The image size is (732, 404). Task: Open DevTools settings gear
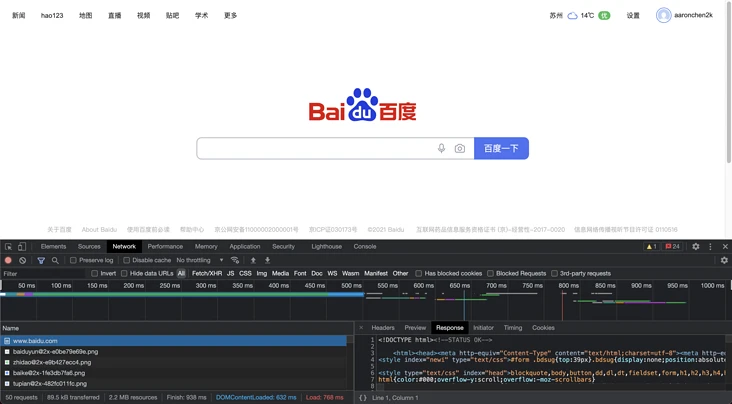point(696,247)
